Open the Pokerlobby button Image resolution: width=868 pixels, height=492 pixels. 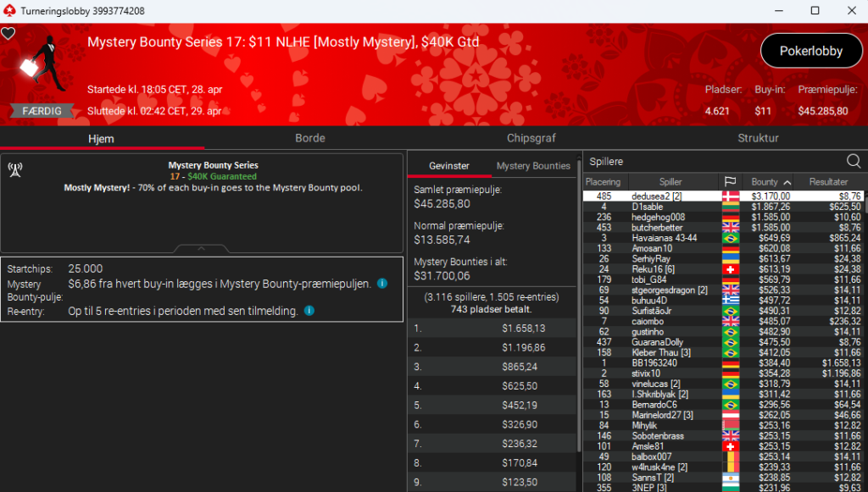point(811,51)
